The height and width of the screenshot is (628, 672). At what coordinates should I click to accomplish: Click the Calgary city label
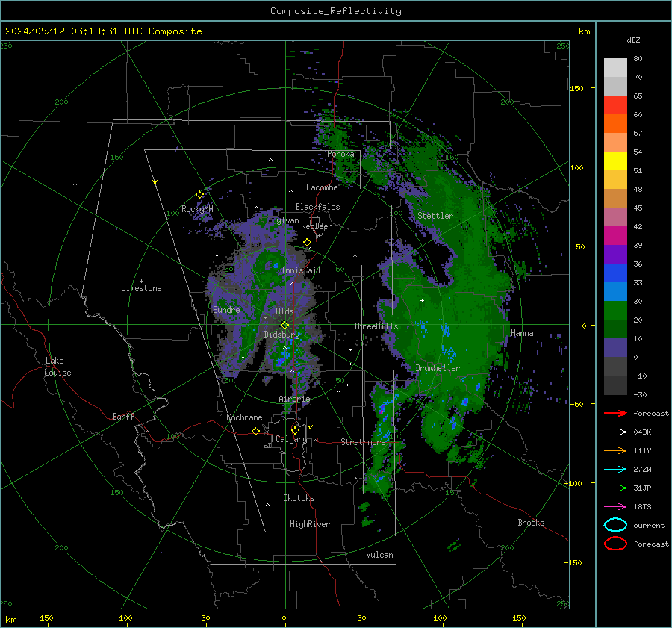[291, 439]
